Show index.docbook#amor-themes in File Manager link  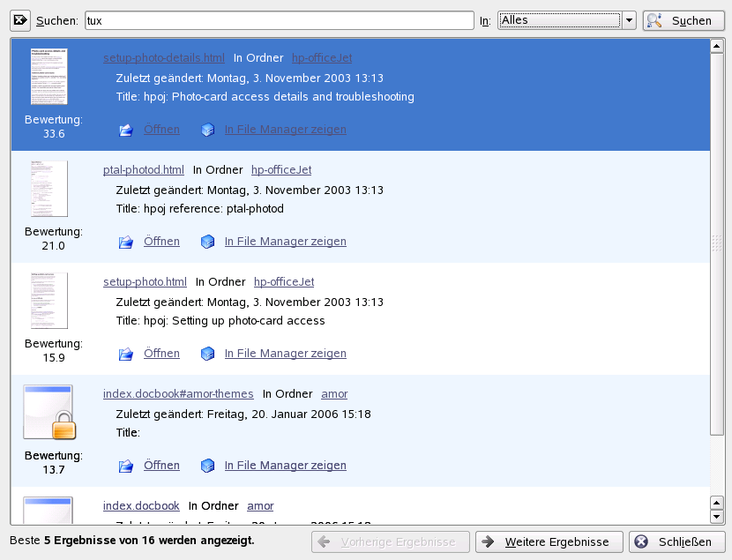pyautogui.click(x=285, y=466)
